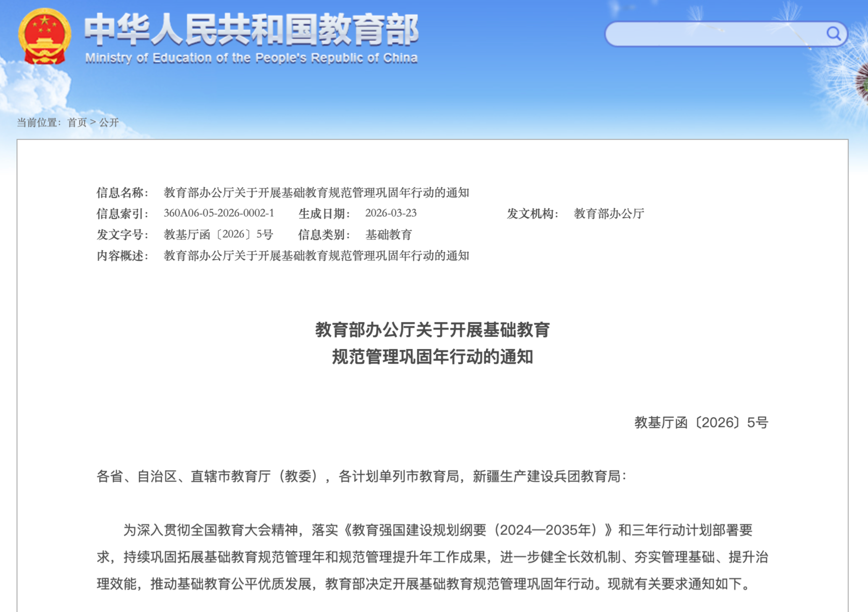Click the 发文机构 value 教育部办公厅
The width and height of the screenshot is (868, 612).
point(609,214)
